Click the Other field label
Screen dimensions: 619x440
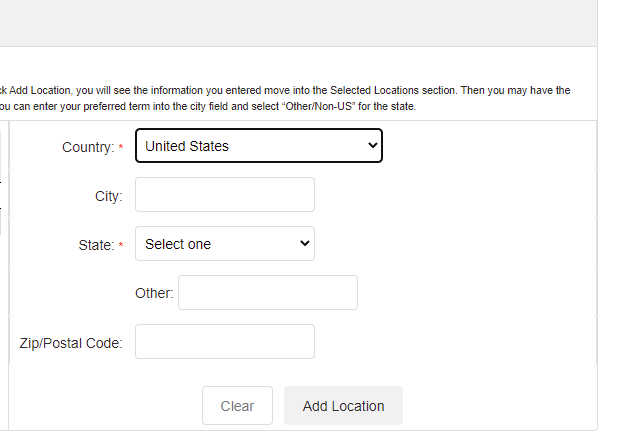[154, 293]
